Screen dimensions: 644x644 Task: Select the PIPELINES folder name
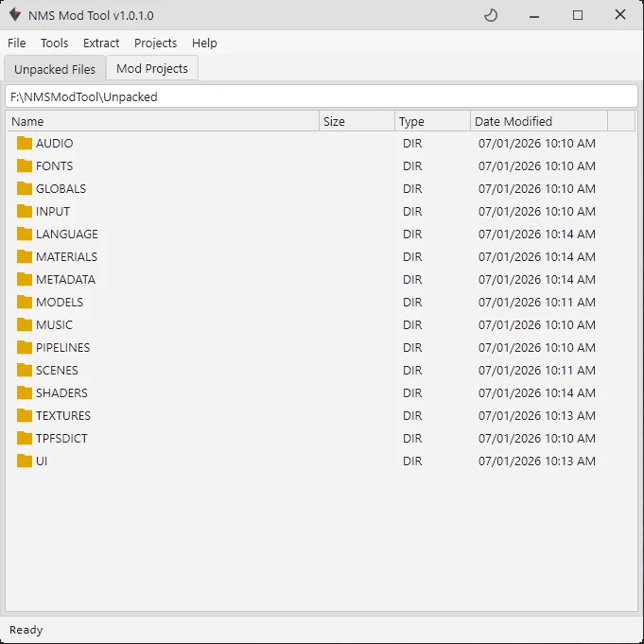(62, 347)
